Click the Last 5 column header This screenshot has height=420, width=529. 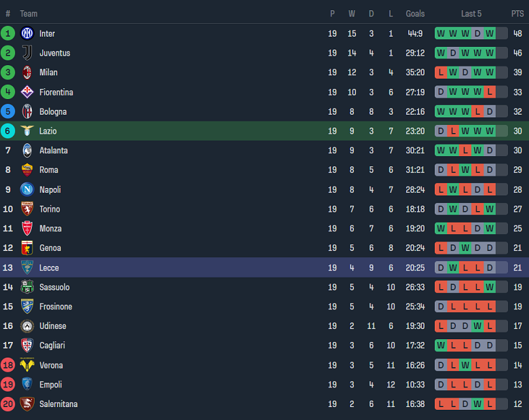(x=471, y=14)
